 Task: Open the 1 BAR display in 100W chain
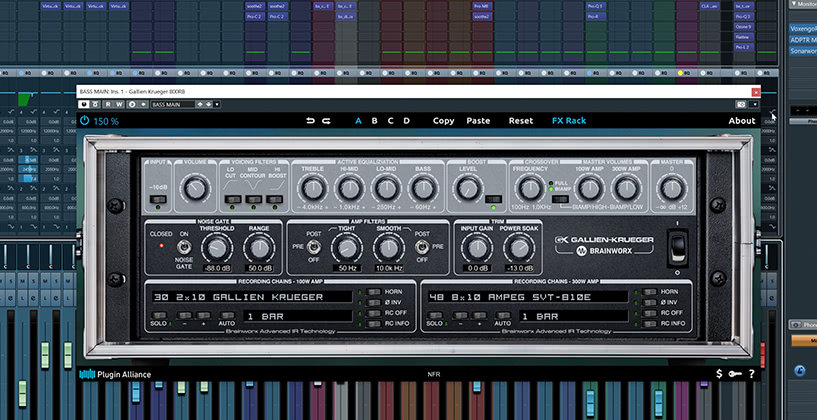[x=298, y=316]
